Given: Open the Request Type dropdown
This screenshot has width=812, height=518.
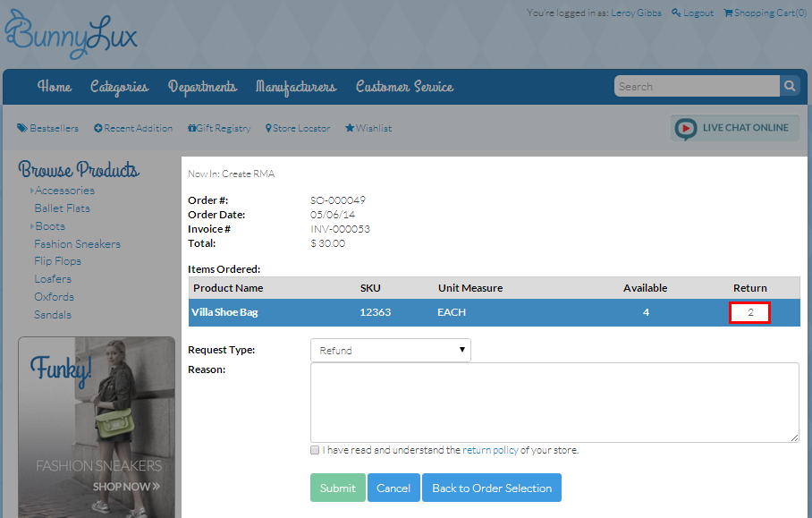Looking at the screenshot, I should (390, 351).
